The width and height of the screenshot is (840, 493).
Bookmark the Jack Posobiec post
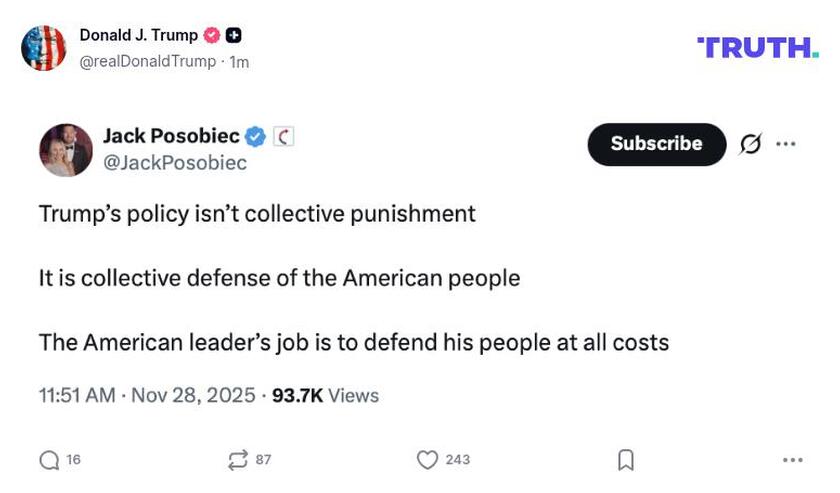(x=626, y=460)
